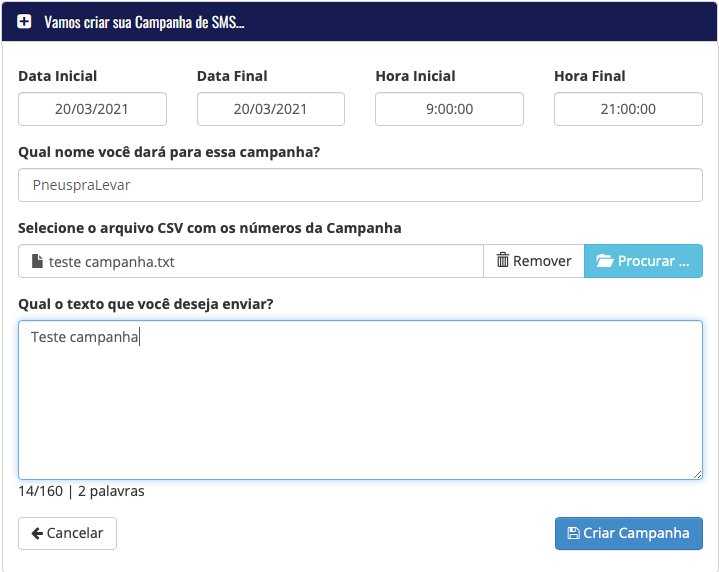
Task: Select the Hora Final time field
Action: pos(628,109)
